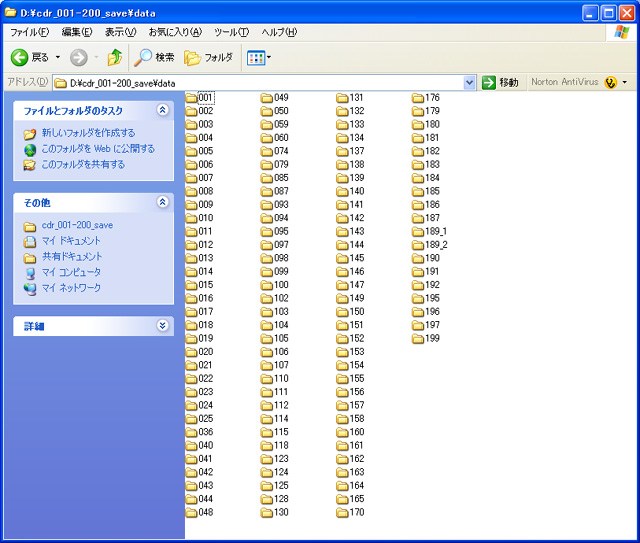
Task: Select the folder named 189_1
Action: pos(435,232)
